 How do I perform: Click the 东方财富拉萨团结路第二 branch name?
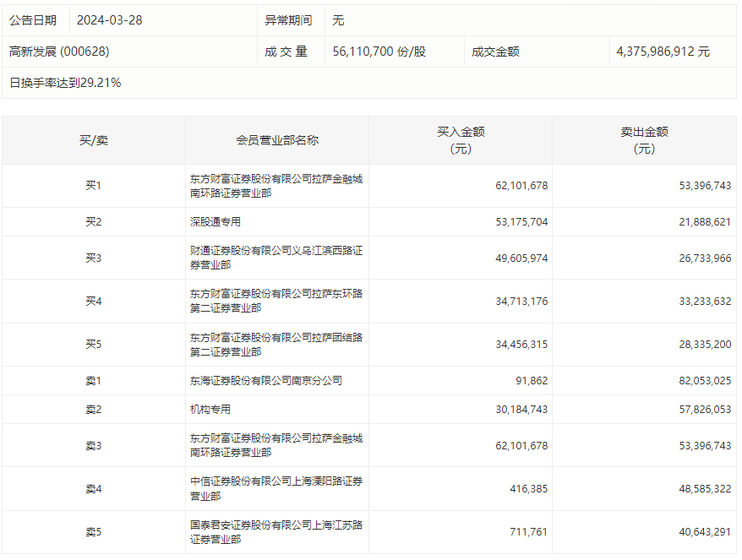point(276,345)
